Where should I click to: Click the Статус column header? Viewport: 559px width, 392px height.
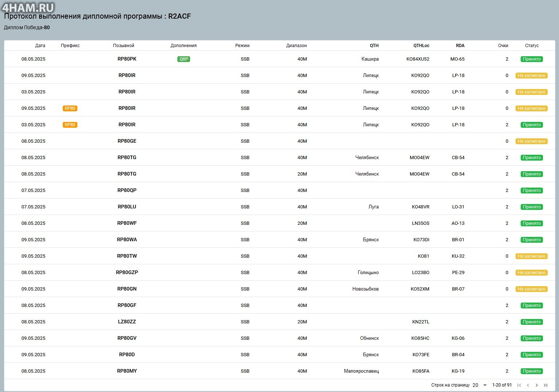click(x=532, y=46)
